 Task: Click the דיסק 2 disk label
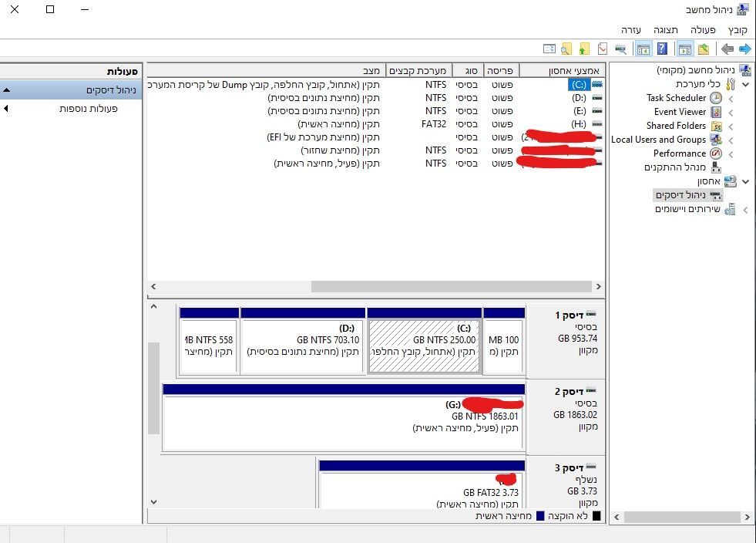(x=569, y=392)
